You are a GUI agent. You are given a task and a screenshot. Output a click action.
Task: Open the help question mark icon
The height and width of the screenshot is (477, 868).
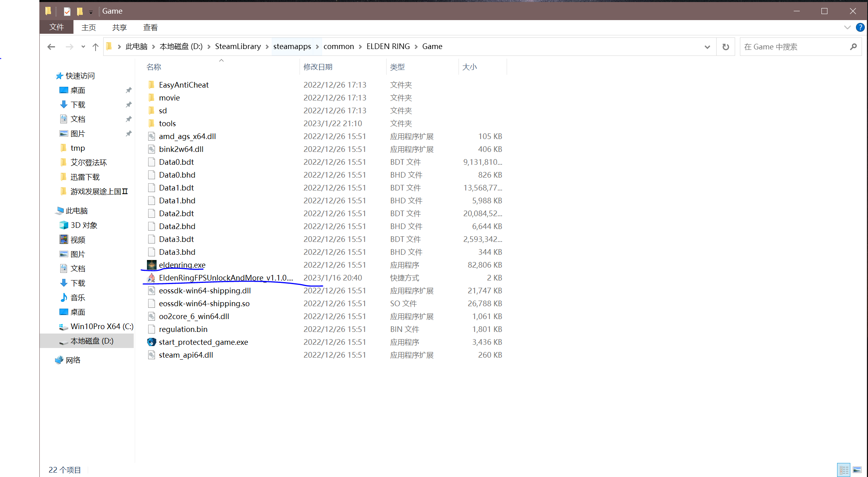(x=860, y=27)
